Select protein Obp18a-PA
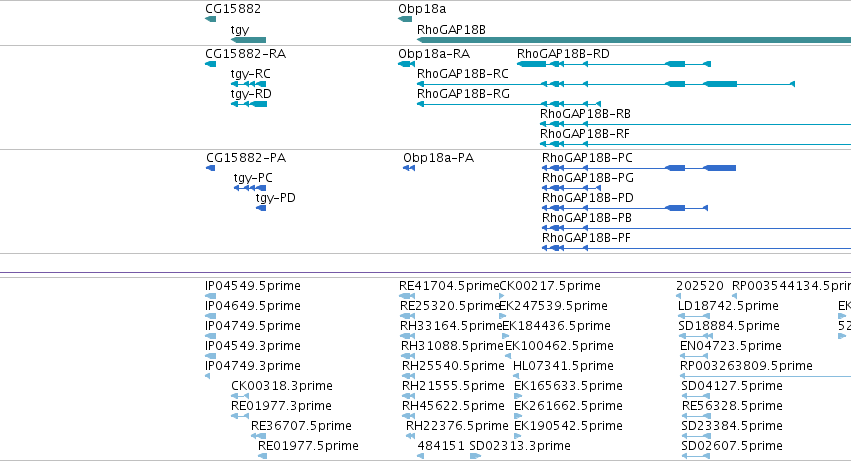The height and width of the screenshot is (461, 851). click(439, 158)
